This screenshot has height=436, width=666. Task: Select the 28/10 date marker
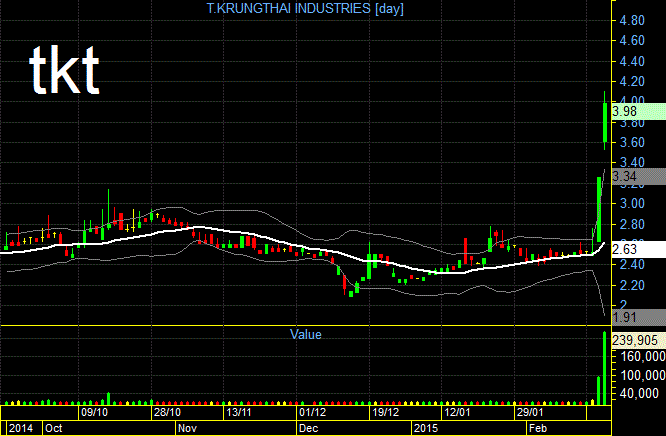167,412
